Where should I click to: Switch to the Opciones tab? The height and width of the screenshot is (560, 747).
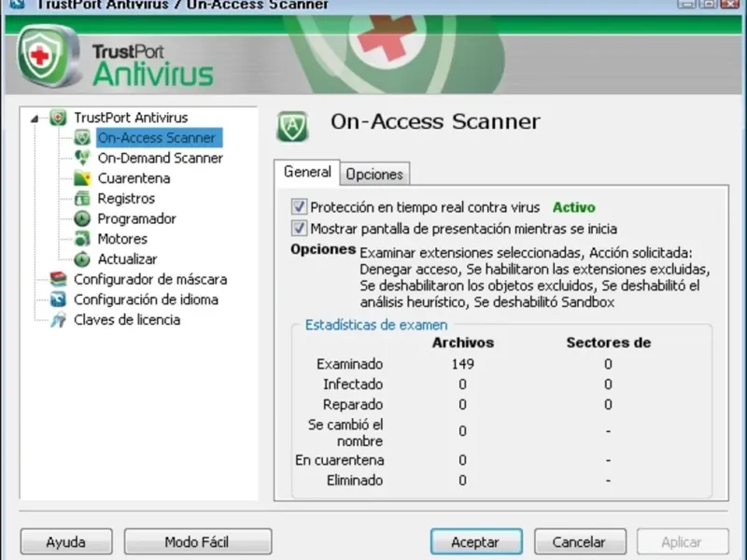[374, 175]
